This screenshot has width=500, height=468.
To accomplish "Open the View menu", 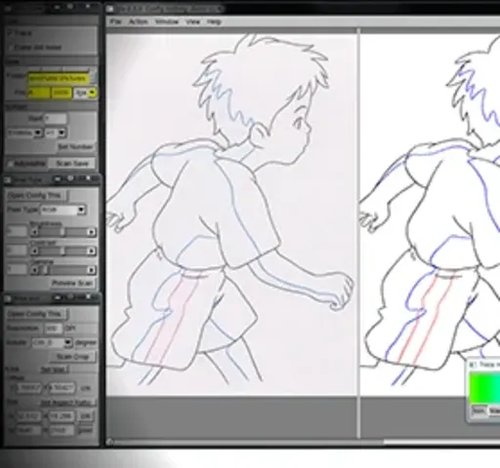I will (193, 22).
